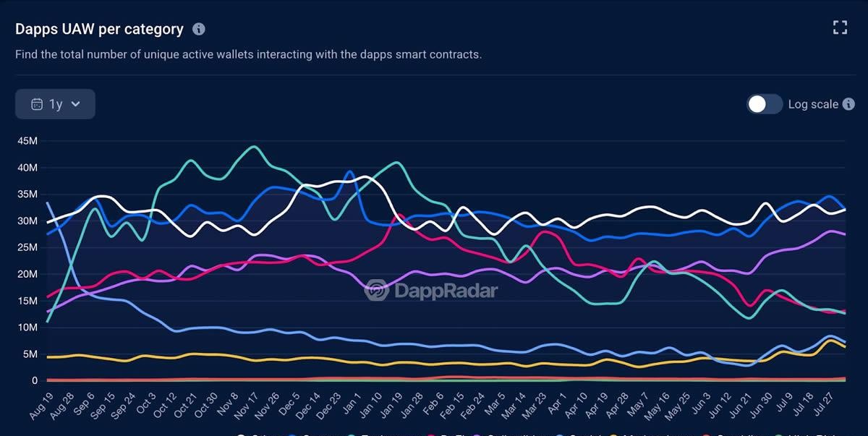The width and height of the screenshot is (868, 436).
Task: Open the info tooltip beside chart title
Action: pos(199,29)
